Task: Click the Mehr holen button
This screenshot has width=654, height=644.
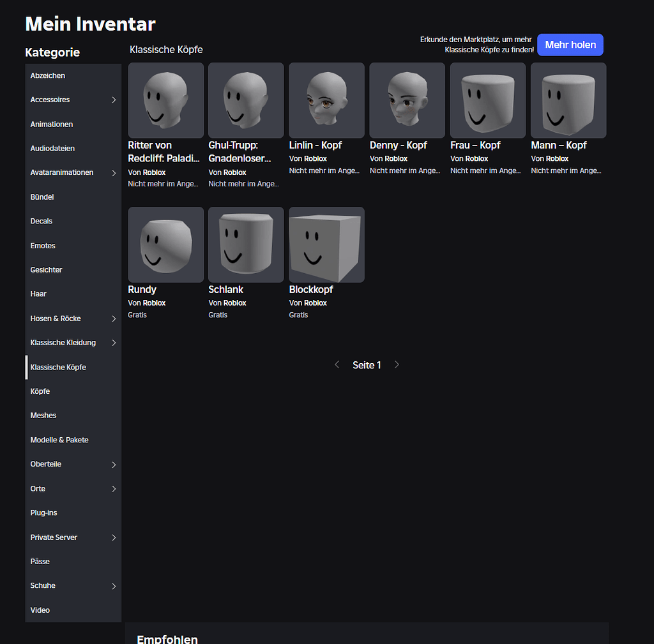Action: [570, 45]
